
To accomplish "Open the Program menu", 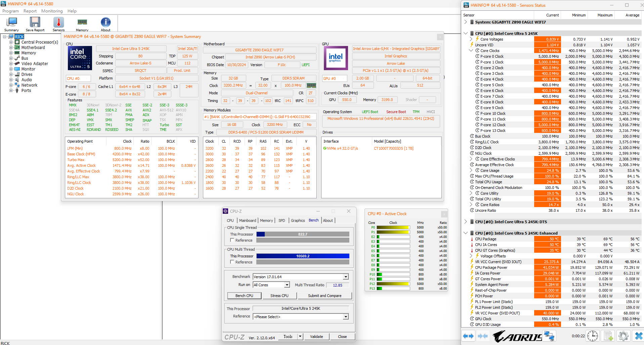I will [11, 11].
